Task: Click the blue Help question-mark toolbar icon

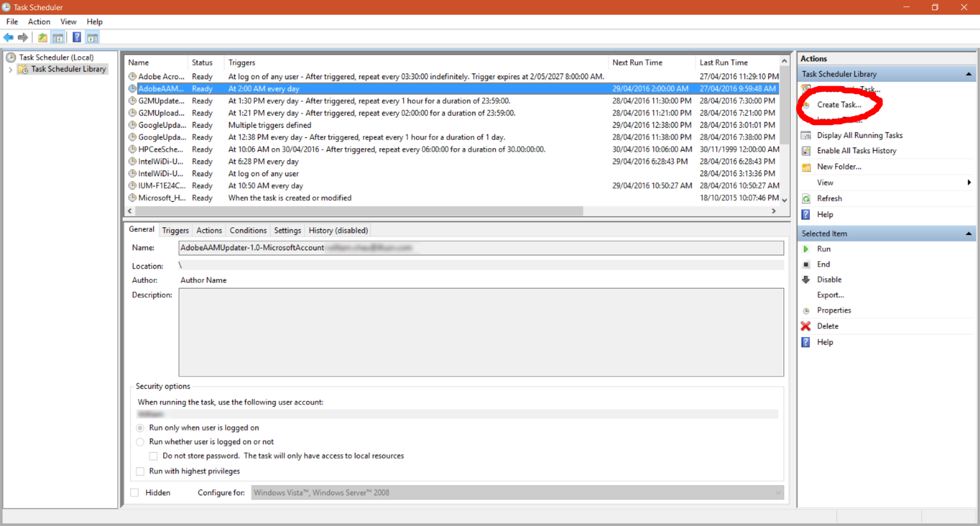Action: (x=77, y=38)
